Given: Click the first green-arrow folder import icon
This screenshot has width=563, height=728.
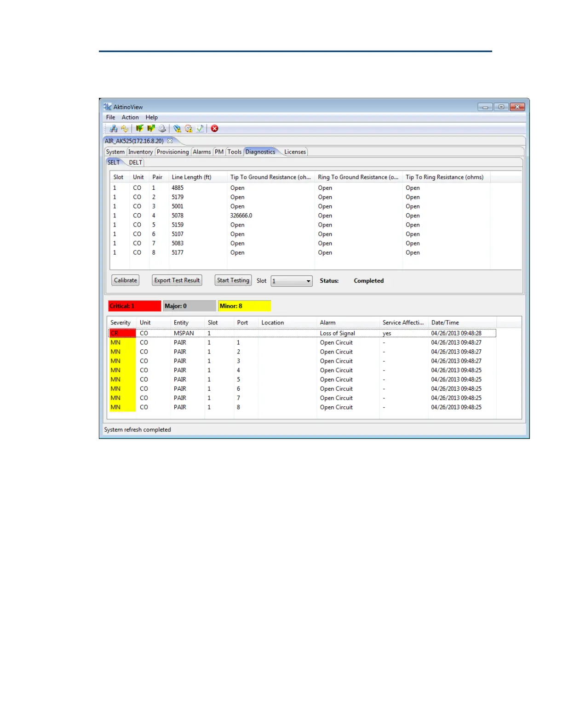Looking at the screenshot, I should click(x=139, y=129).
